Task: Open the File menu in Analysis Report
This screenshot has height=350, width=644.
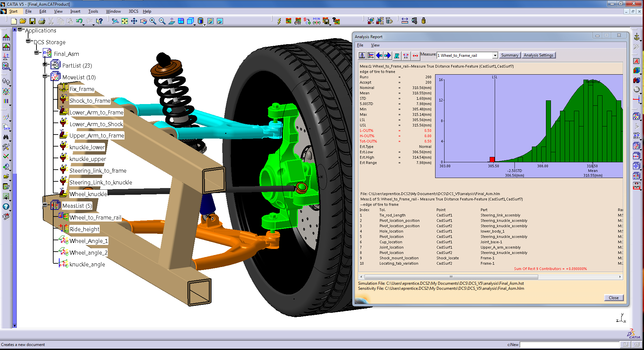Action: tap(360, 45)
